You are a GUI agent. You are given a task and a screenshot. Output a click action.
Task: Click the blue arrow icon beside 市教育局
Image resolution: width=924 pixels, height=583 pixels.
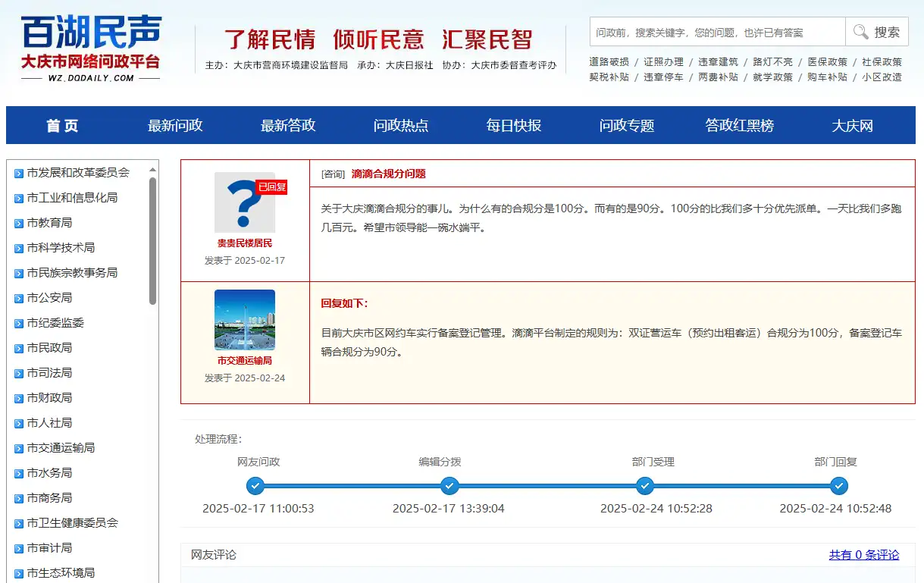[x=18, y=222]
